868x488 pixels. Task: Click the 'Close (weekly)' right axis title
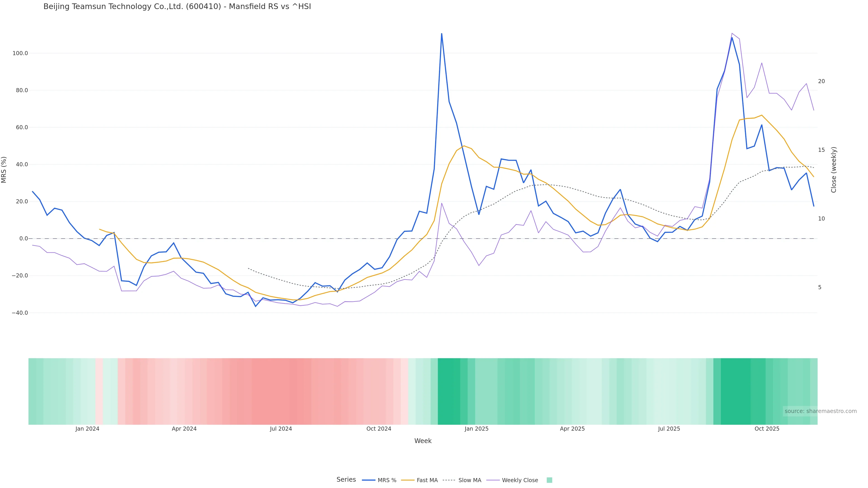pos(834,170)
